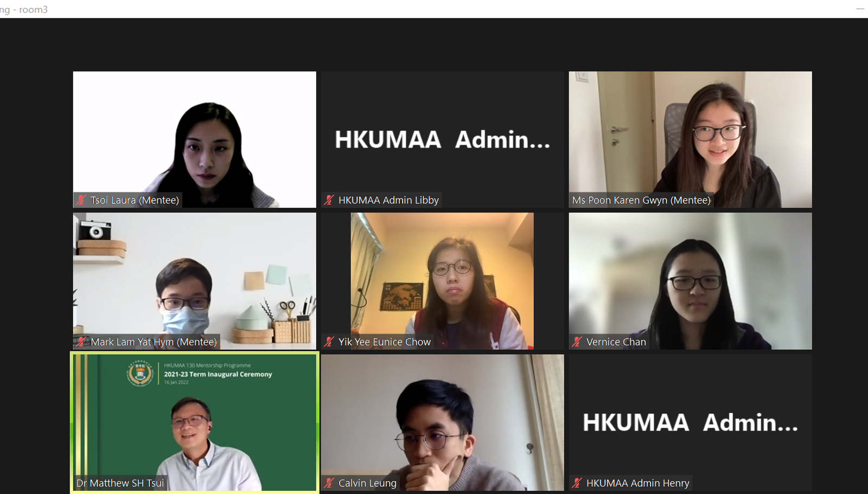Click the Dr Matthew SH Tsui name label
868x494 pixels.
point(120,483)
